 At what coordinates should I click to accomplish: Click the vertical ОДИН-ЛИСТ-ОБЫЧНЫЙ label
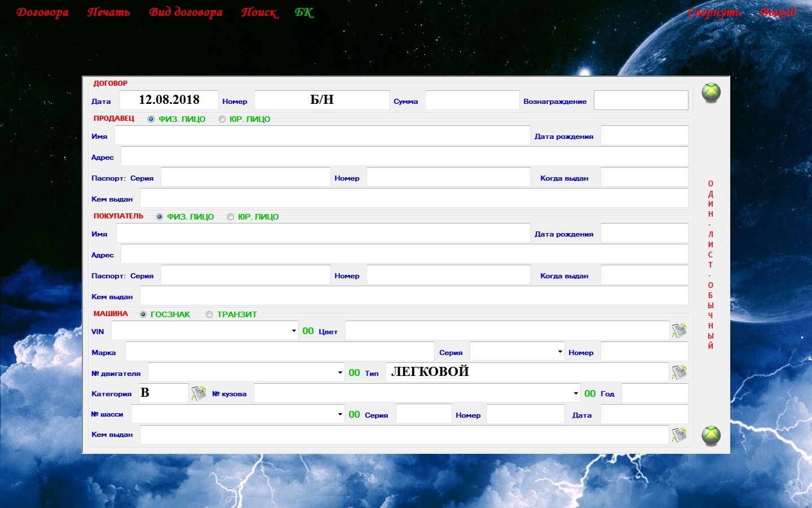[x=710, y=265]
